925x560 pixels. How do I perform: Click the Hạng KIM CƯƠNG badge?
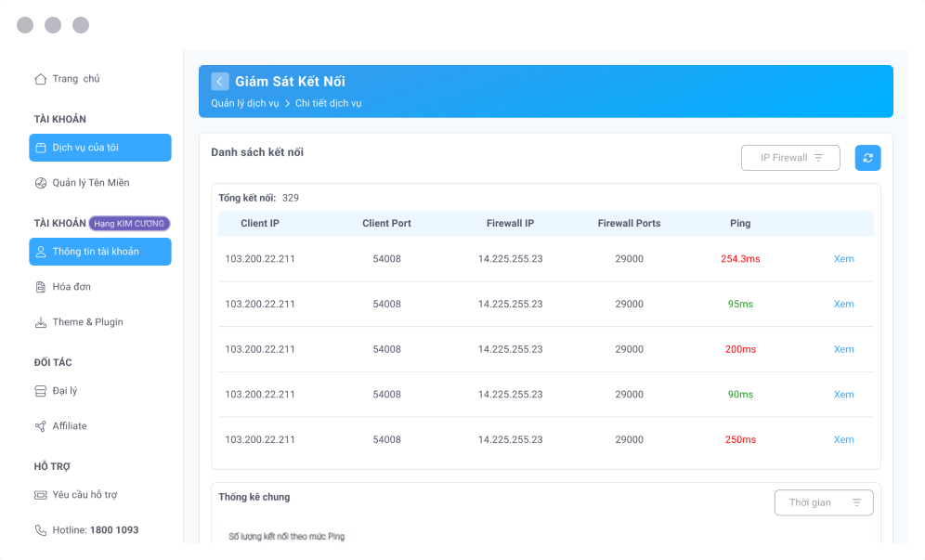[x=130, y=224]
